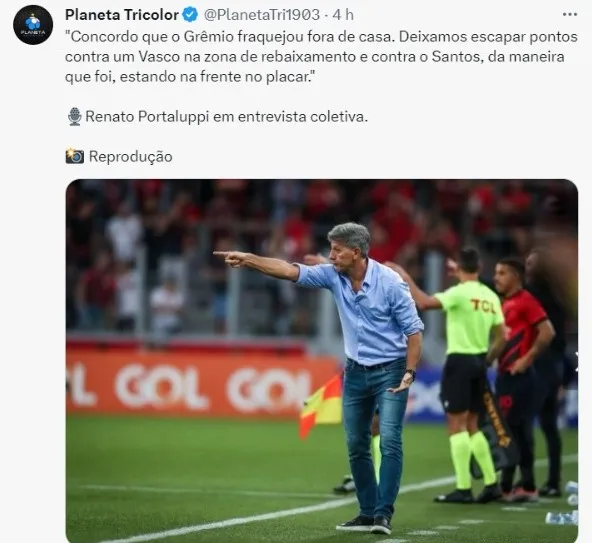Click the orange and yellow linesman flag
This screenshot has height=543, width=592.
pos(321,406)
